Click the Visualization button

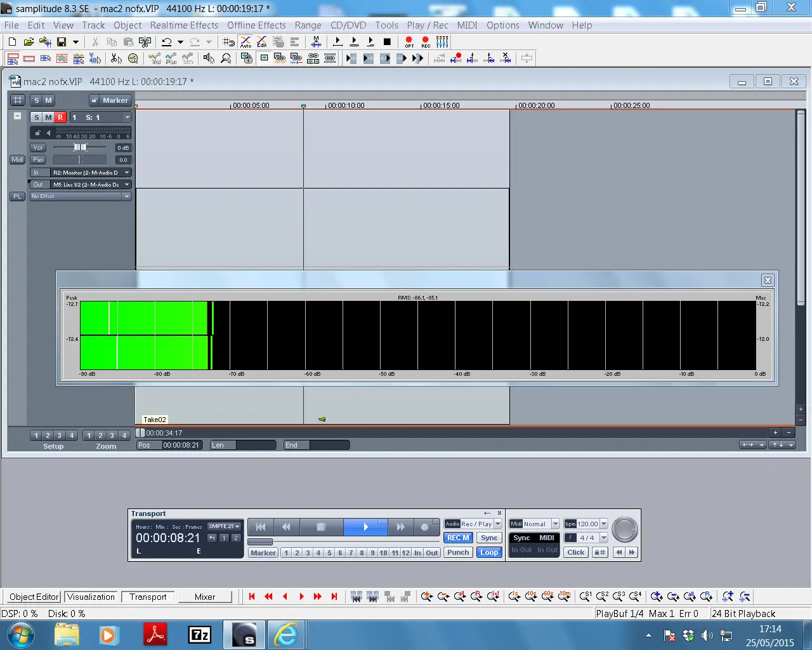(x=91, y=597)
